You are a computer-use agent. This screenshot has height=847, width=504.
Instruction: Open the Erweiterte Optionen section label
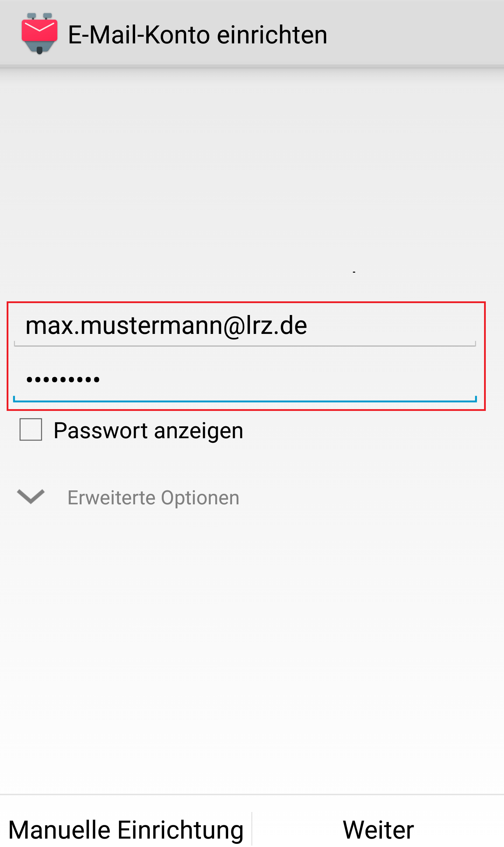(153, 498)
